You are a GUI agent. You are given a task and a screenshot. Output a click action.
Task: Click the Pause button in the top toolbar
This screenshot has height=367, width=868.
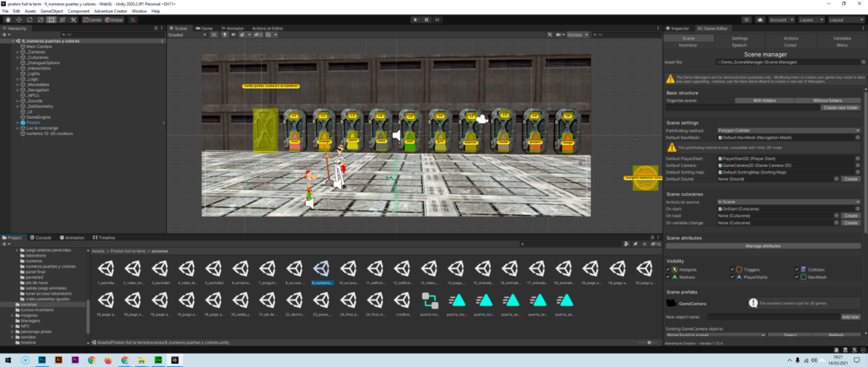[x=426, y=19]
